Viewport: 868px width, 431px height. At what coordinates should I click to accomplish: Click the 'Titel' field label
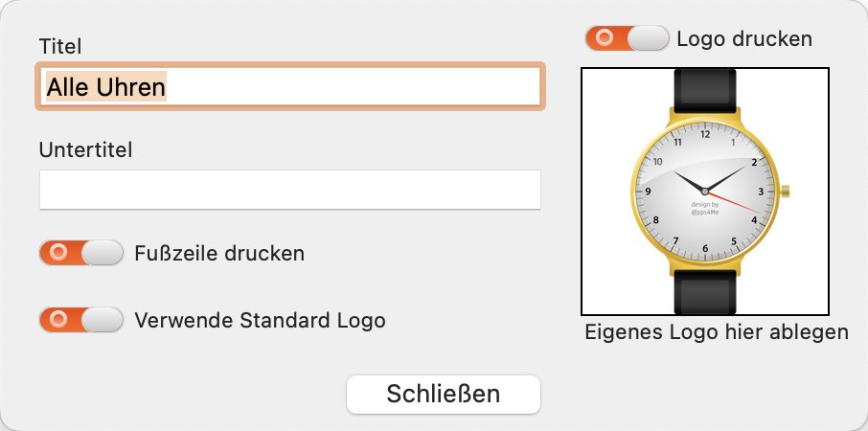(x=60, y=47)
